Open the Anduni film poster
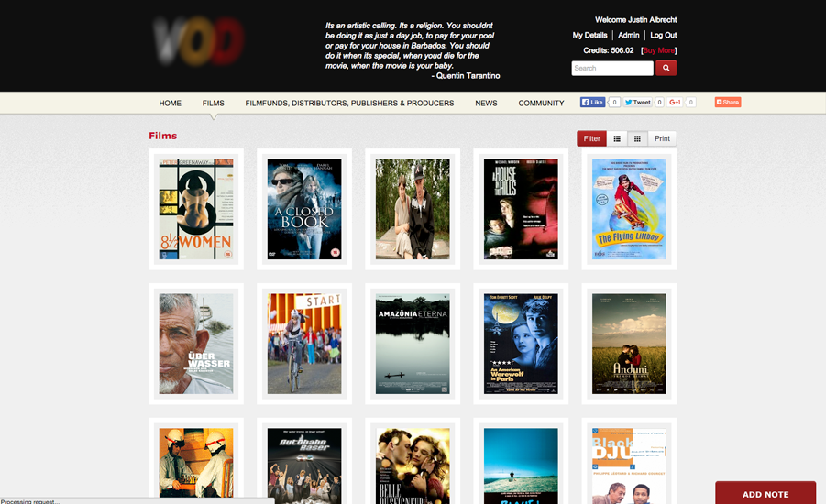This screenshot has width=826, height=504. (x=629, y=344)
